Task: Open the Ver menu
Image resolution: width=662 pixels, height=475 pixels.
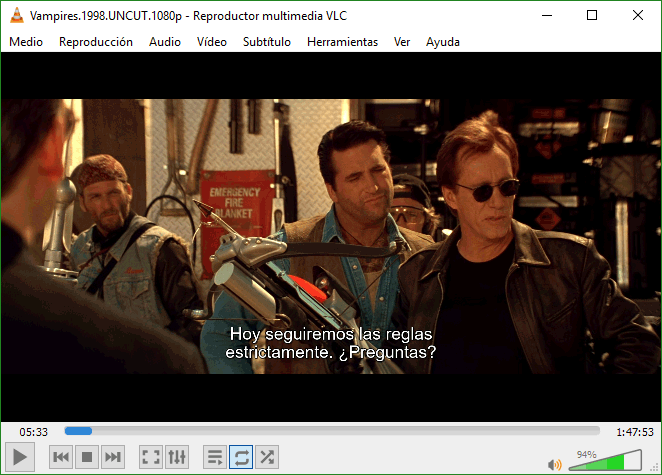Action: click(x=402, y=42)
